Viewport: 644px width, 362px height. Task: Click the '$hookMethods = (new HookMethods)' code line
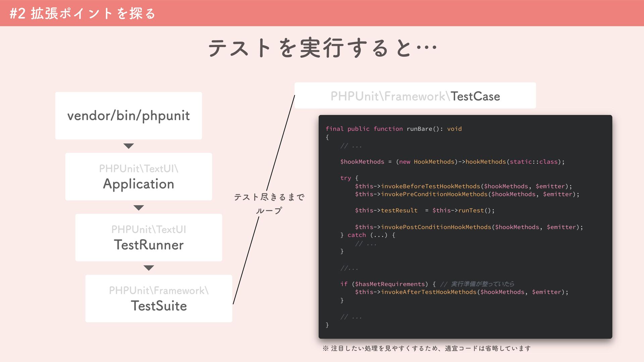(452, 162)
